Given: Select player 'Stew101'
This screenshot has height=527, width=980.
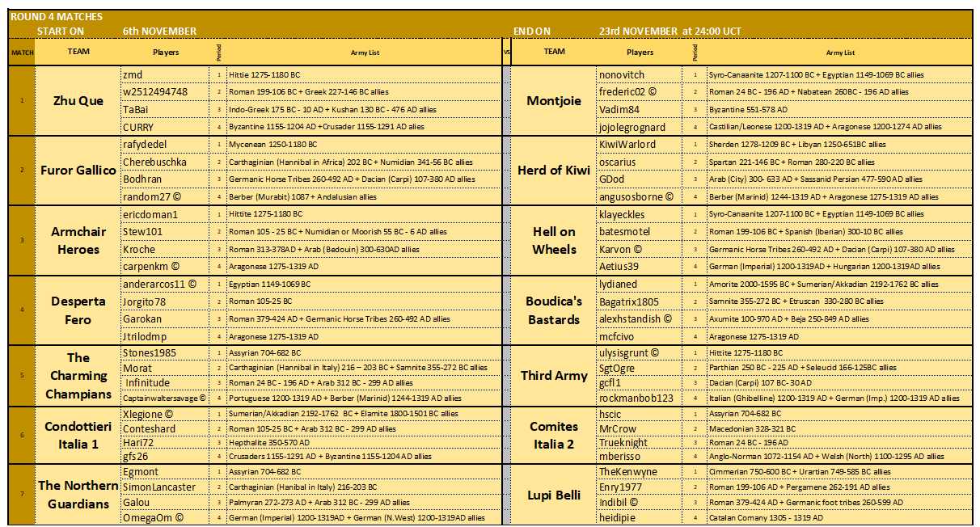Looking at the screenshot, I should pyautogui.click(x=142, y=231).
